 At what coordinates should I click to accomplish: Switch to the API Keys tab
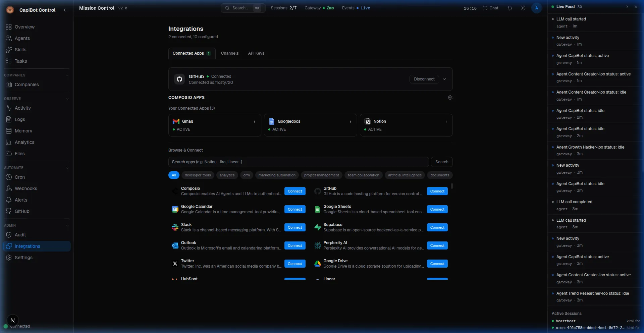point(256,53)
